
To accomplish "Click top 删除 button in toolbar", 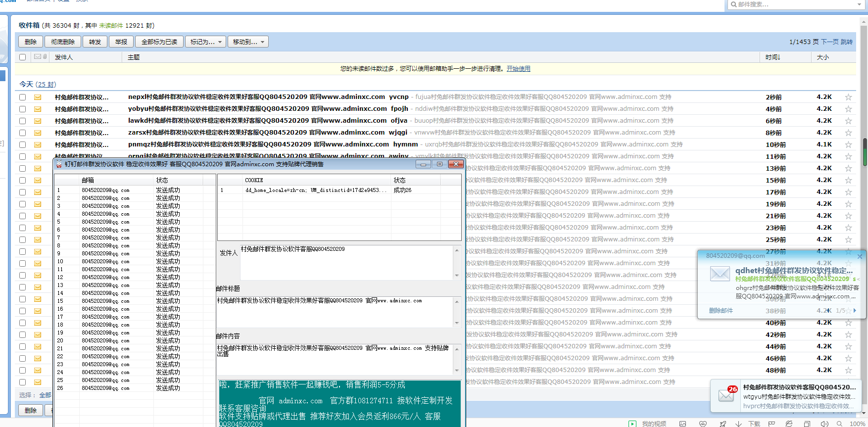I will pos(31,42).
